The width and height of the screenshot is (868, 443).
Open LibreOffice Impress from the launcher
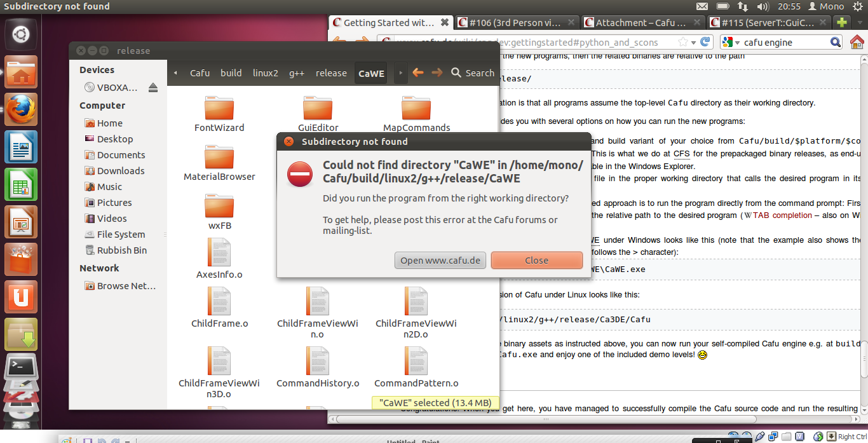pos(21,222)
